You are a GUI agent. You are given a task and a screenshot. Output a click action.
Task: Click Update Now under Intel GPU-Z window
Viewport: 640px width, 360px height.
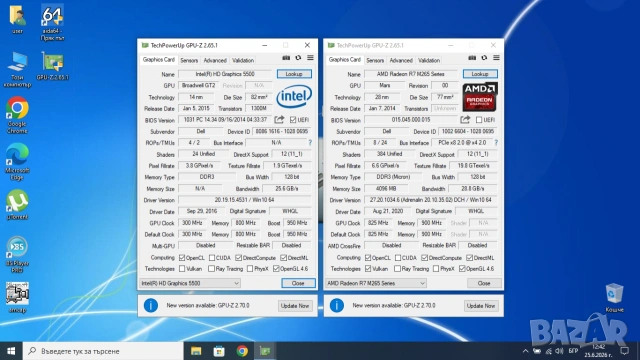click(295, 306)
